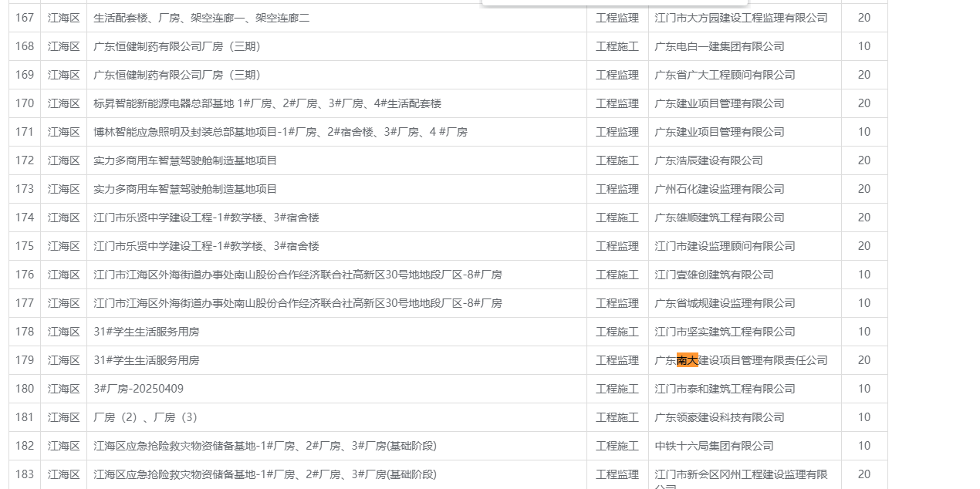Click company 广东领豪建设科技有限公司
This screenshot has width=980, height=489.
(x=719, y=417)
